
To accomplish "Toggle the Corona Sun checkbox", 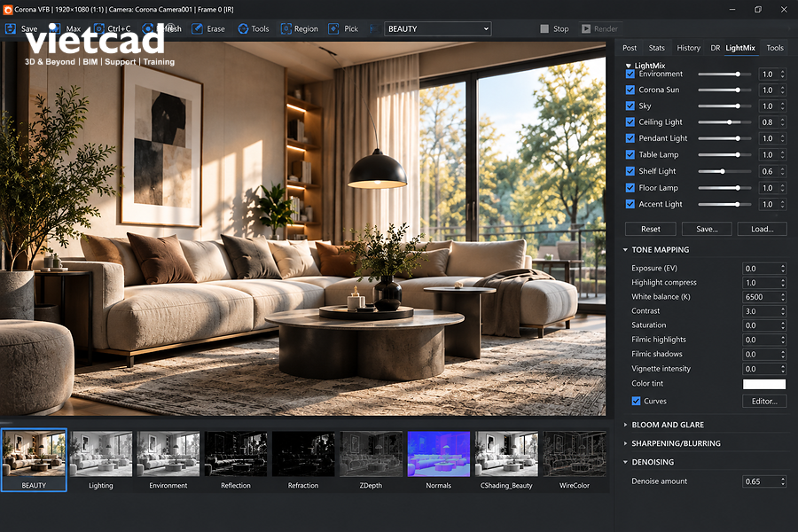I will pos(630,90).
